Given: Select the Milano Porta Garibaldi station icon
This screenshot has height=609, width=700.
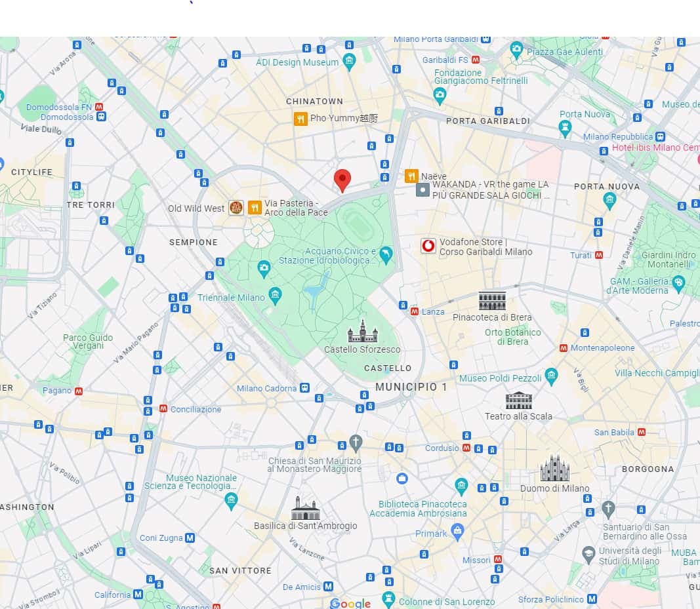Looking at the screenshot, I should (x=485, y=39).
